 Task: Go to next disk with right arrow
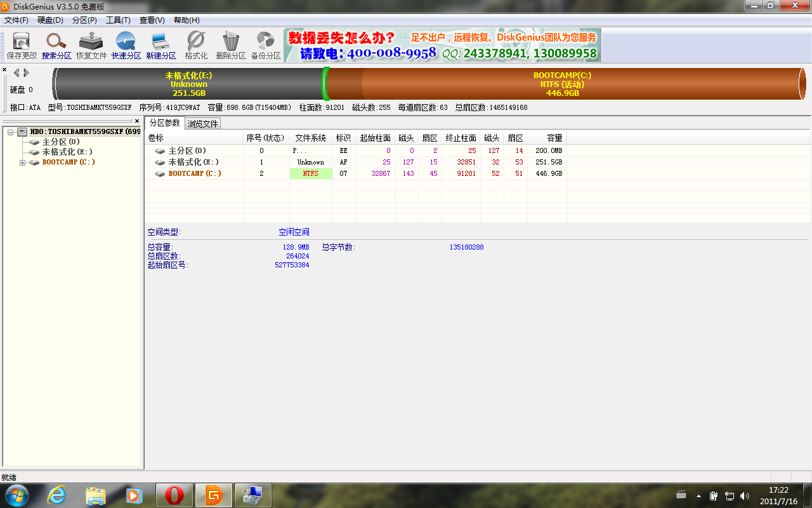pos(26,72)
